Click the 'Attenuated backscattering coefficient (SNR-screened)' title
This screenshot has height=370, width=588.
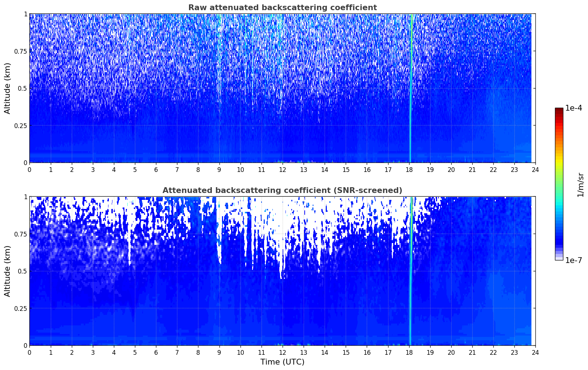pyautogui.click(x=282, y=190)
